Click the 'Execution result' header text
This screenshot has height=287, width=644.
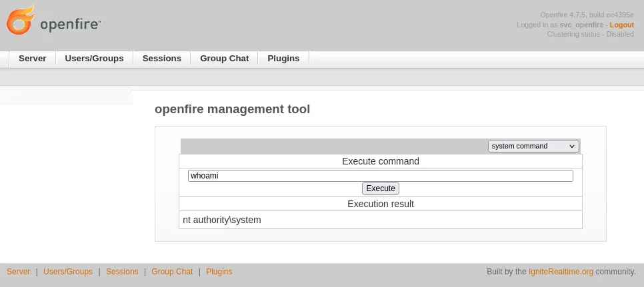click(380, 204)
